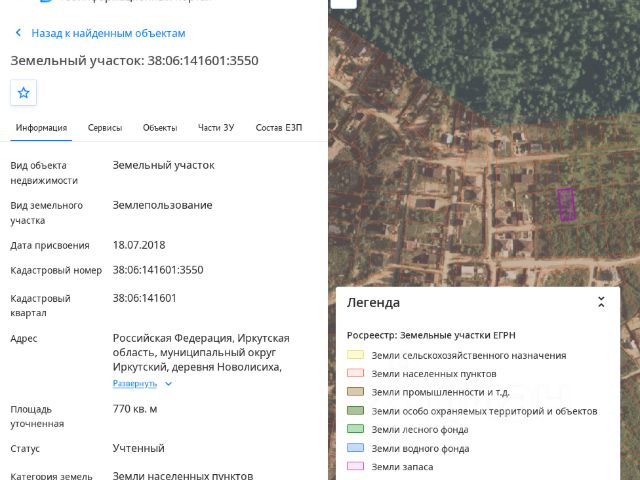Click the yellow agricultural land swatch
640x480 pixels.
(x=355, y=354)
